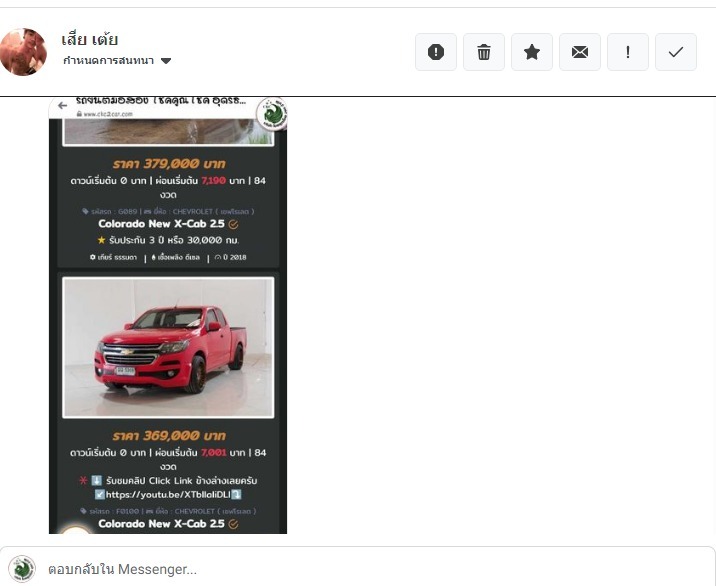Mark conversation unread with envelope icon

click(579, 52)
